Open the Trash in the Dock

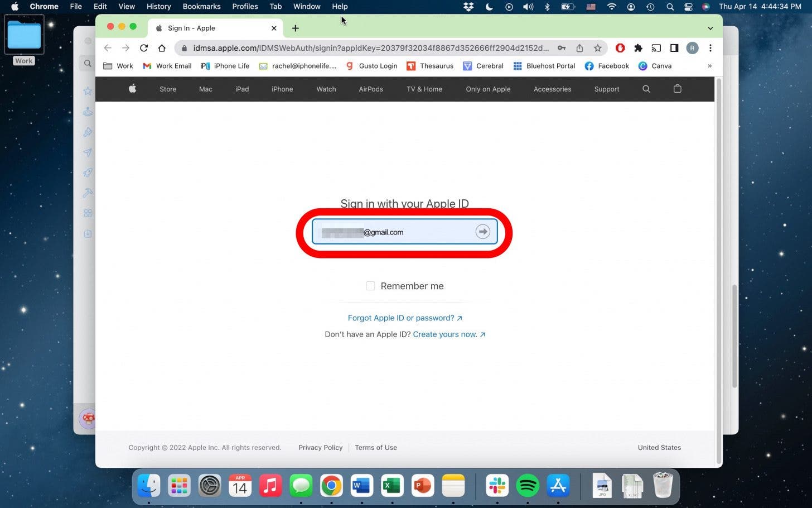point(663,486)
